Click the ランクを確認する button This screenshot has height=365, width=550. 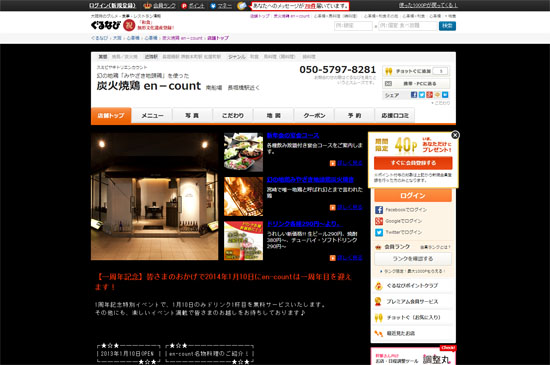click(413, 259)
